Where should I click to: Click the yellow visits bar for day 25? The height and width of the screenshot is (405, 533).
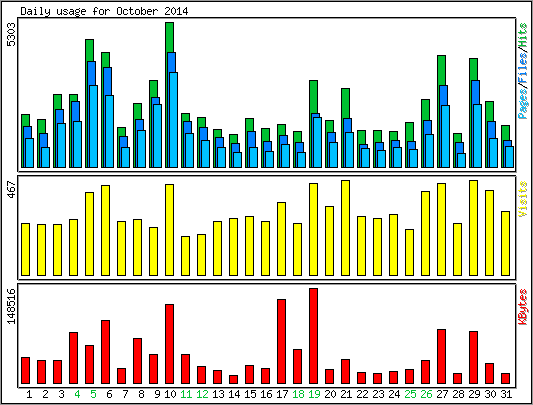coord(410,252)
